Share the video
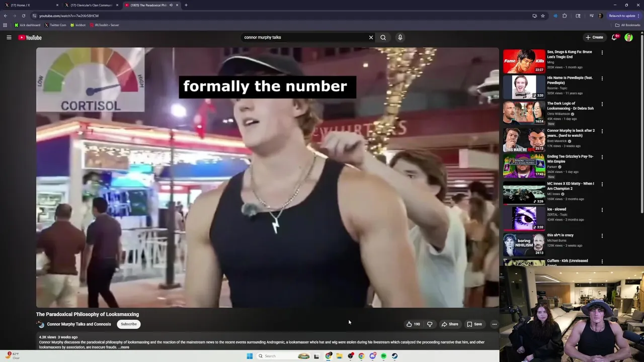Viewport: 644px width, 362px height. [450, 324]
